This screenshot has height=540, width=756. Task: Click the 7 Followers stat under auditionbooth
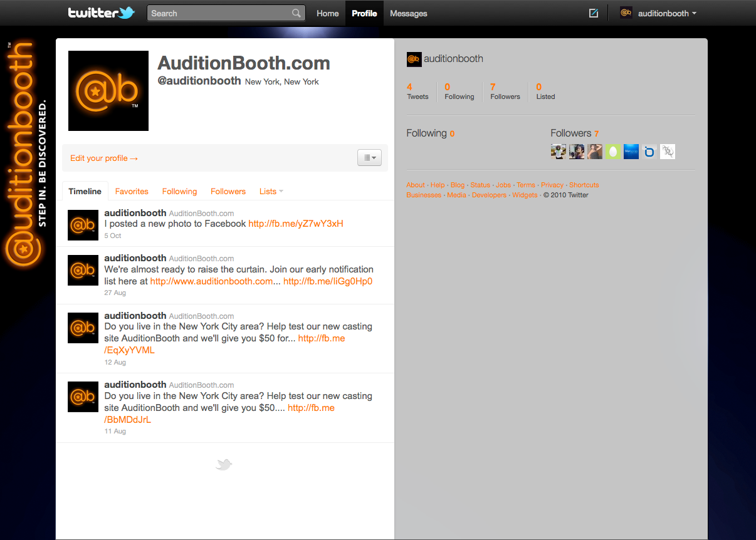point(505,91)
